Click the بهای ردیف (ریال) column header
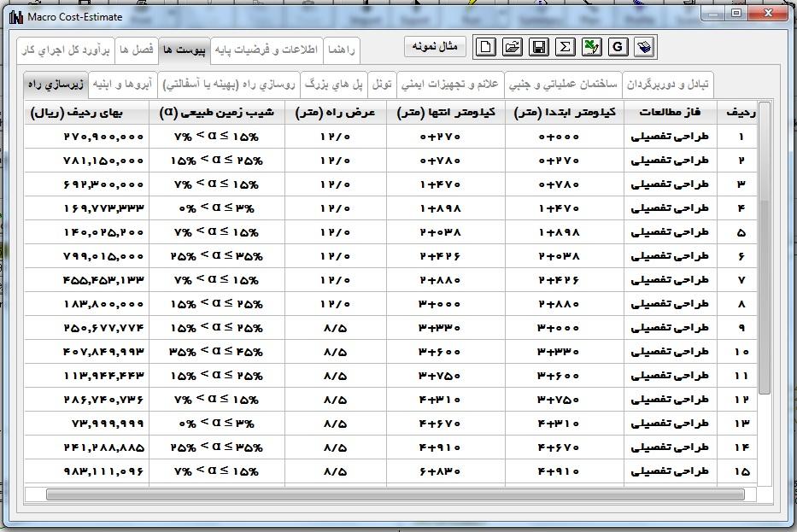 87,112
